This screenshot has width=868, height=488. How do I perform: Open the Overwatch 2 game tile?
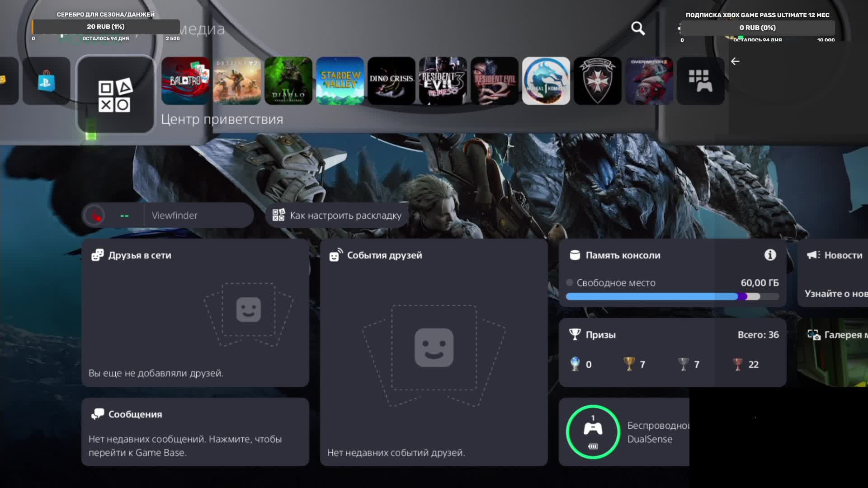649,81
